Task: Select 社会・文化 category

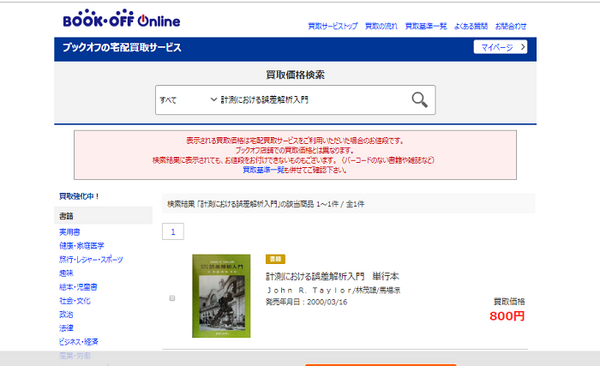Action: pyautogui.click(x=75, y=301)
